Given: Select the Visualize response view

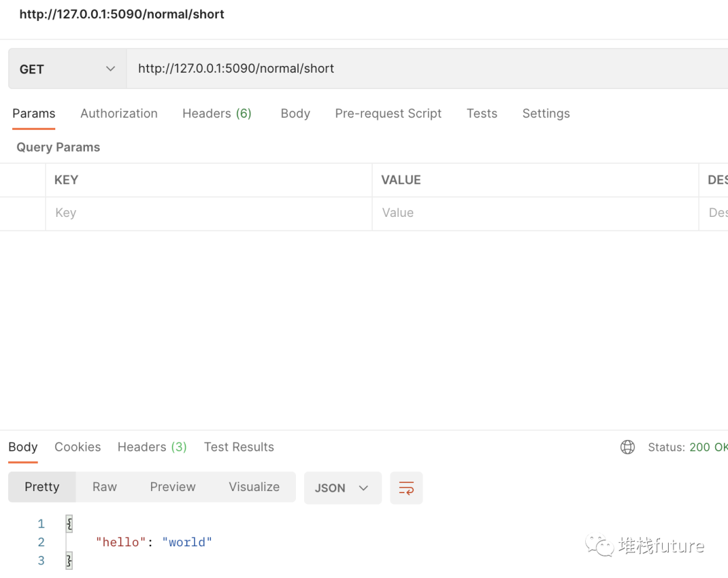Looking at the screenshot, I should pos(254,486).
